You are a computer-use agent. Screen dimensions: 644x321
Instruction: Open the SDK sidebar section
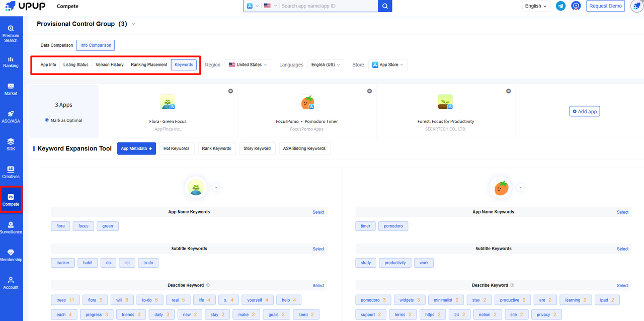point(11,144)
